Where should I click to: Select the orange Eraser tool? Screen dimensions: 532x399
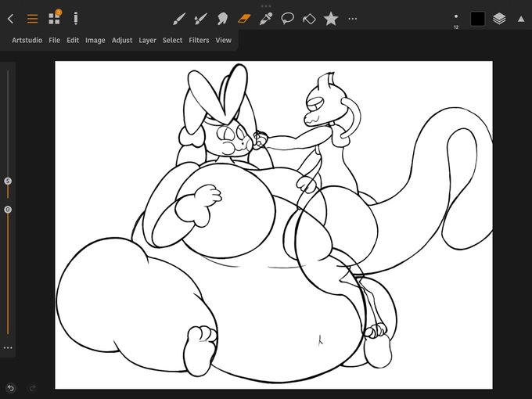click(x=244, y=19)
